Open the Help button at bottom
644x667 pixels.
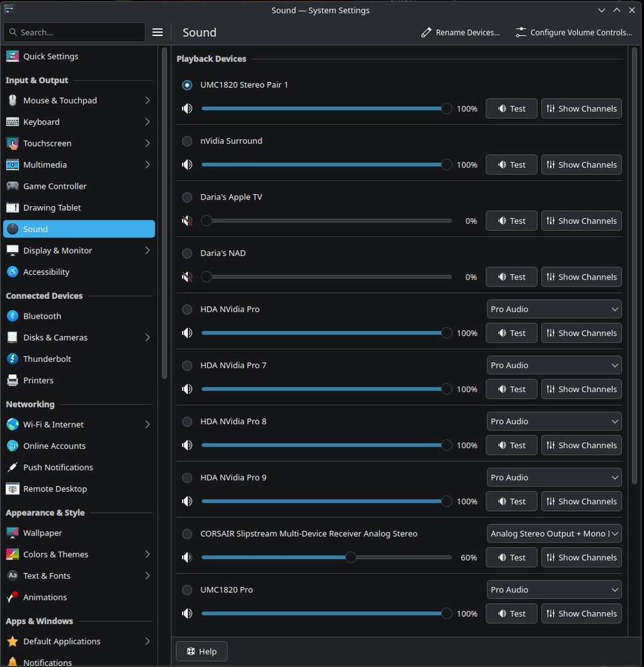201,651
